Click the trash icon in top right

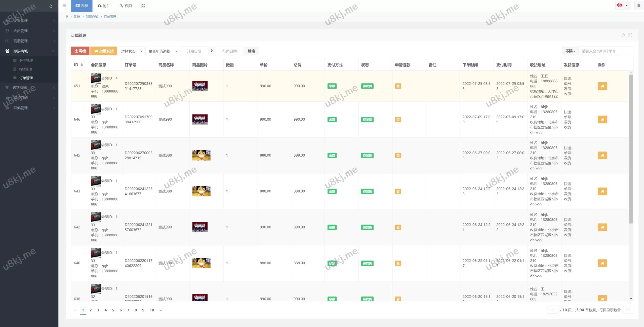[638, 6]
